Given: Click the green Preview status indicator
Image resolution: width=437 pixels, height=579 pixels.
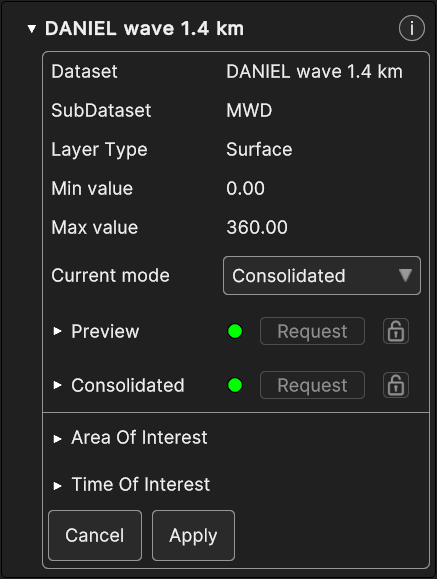Looking at the screenshot, I should (235, 331).
